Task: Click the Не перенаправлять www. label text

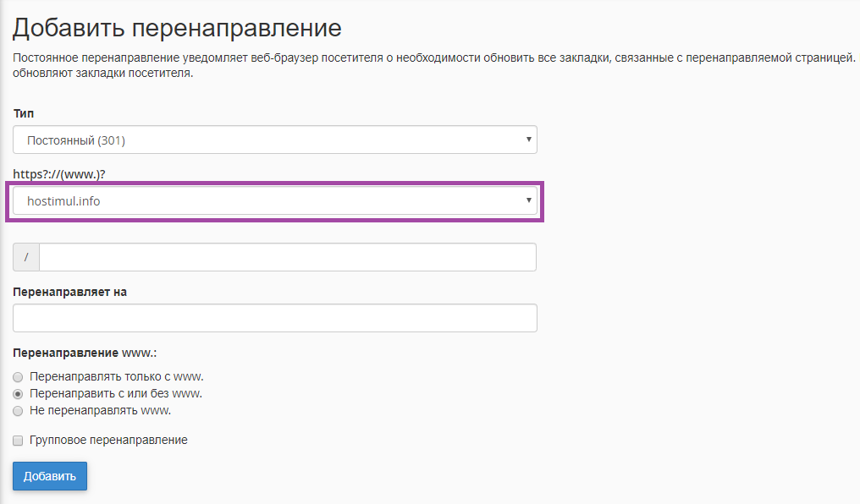Action: 100,411
